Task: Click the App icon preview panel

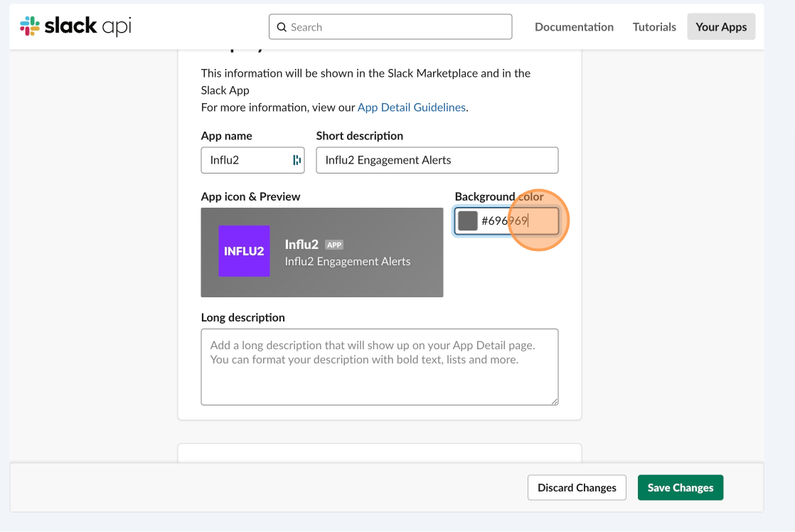Action: point(322,252)
